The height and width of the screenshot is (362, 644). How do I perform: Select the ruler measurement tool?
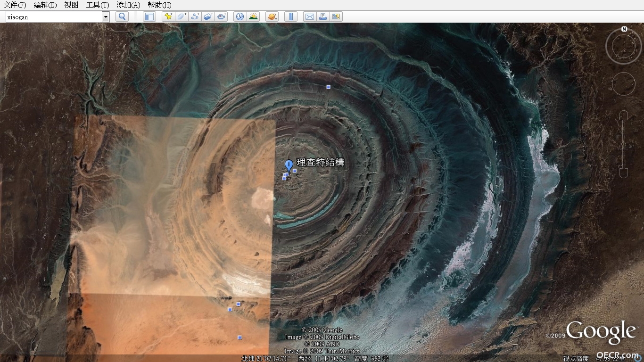291,16
